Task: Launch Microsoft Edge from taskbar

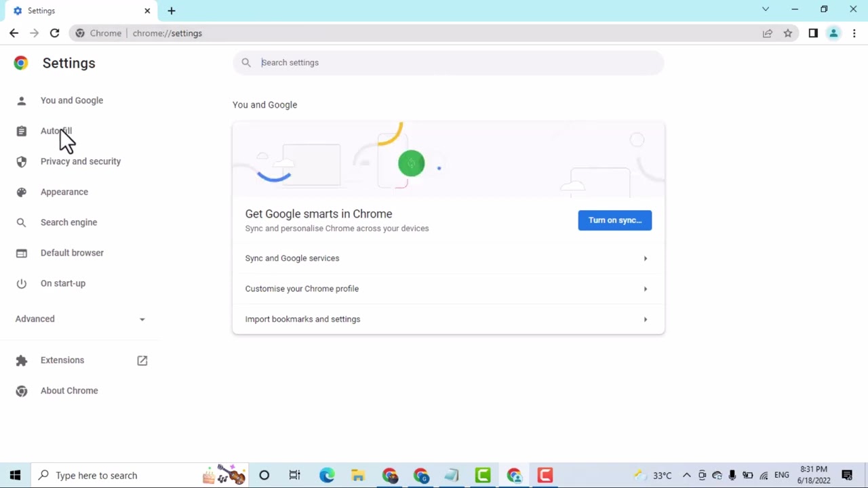Action: pos(327,475)
